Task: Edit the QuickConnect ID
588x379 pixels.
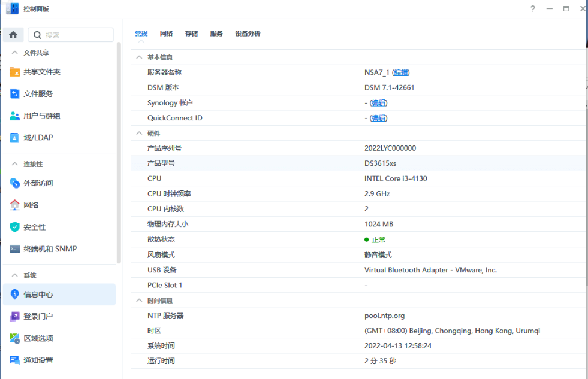Action: point(378,119)
